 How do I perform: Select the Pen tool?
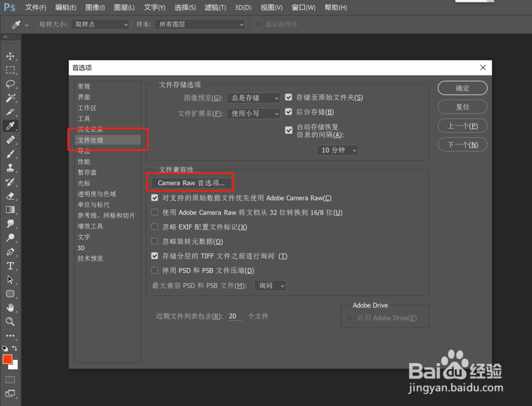pyautogui.click(x=10, y=252)
